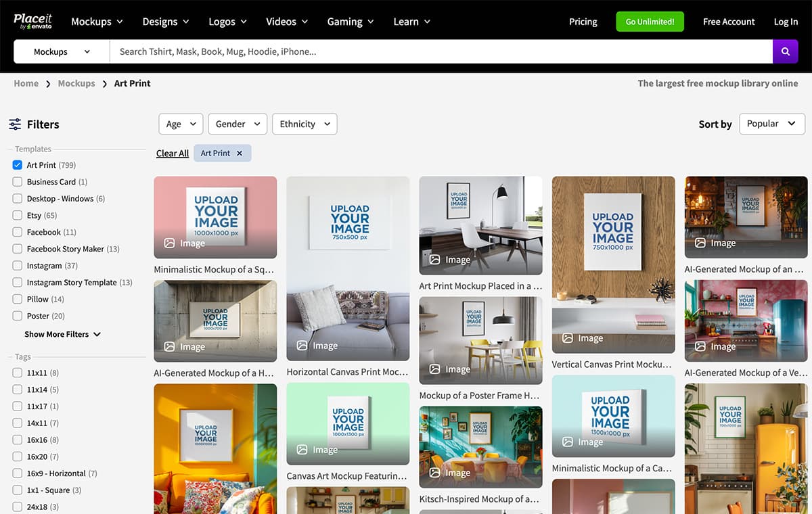
Task: Click the Go Unlimited! button
Action: point(650,21)
